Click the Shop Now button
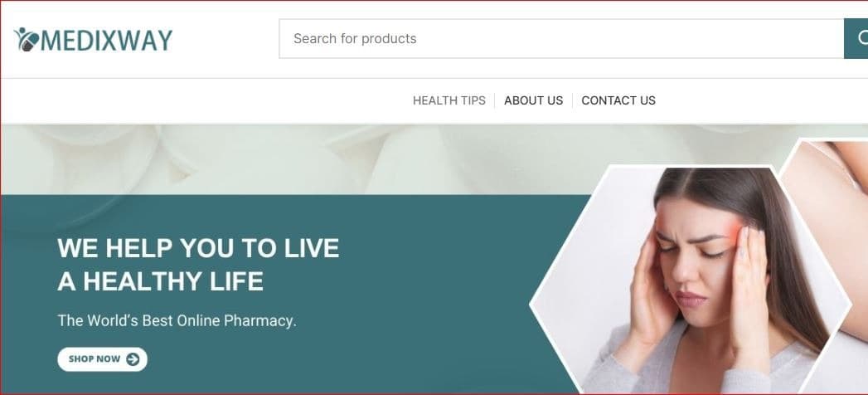This screenshot has height=395, width=868. click(103, 359)
